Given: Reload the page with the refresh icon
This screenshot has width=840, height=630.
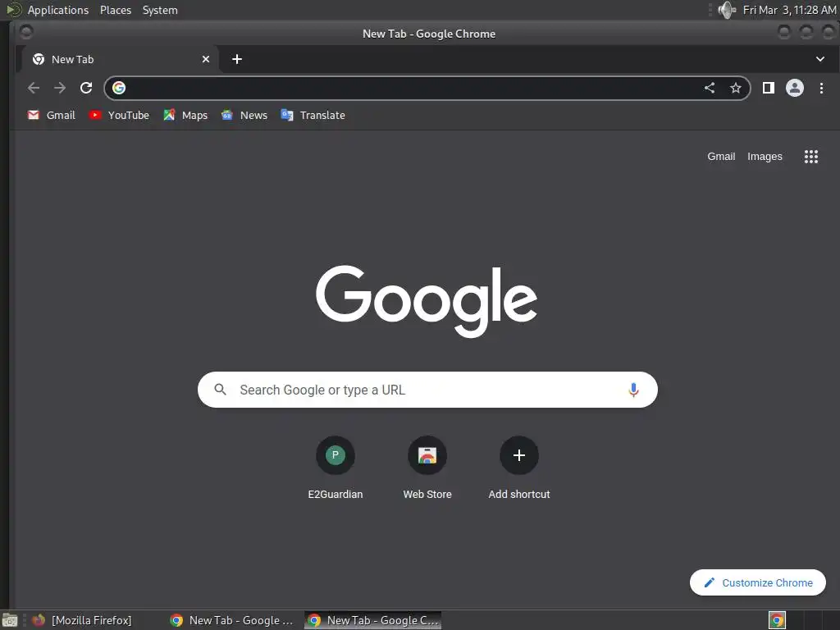Looking at the screenshot, I should point(86,88).
